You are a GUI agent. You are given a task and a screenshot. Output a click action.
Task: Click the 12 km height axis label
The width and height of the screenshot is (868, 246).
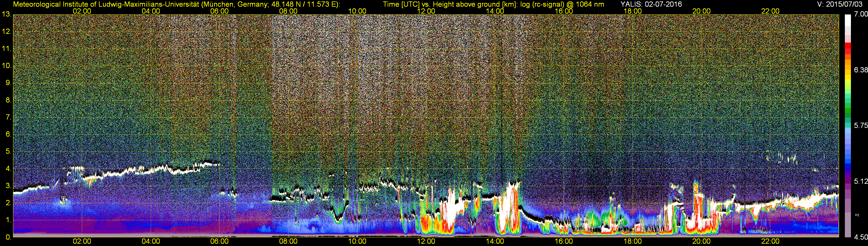coord(6,32)
